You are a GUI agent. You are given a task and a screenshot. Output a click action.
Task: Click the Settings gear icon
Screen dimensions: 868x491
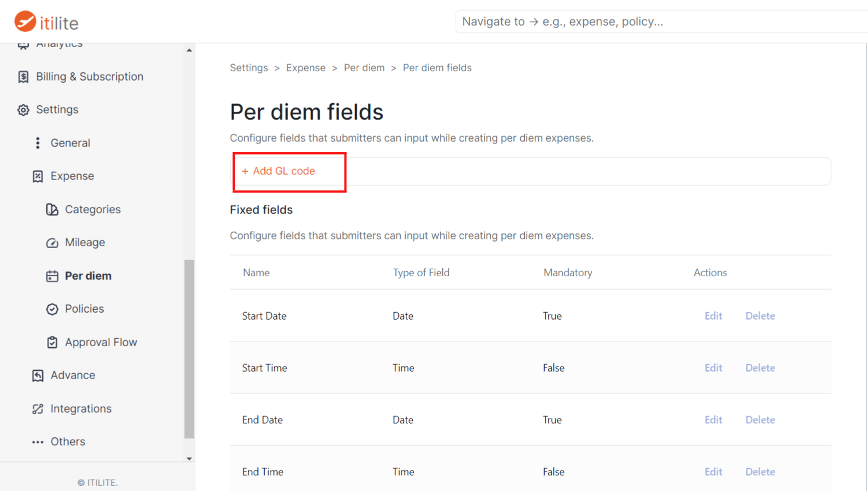(23, 110)
